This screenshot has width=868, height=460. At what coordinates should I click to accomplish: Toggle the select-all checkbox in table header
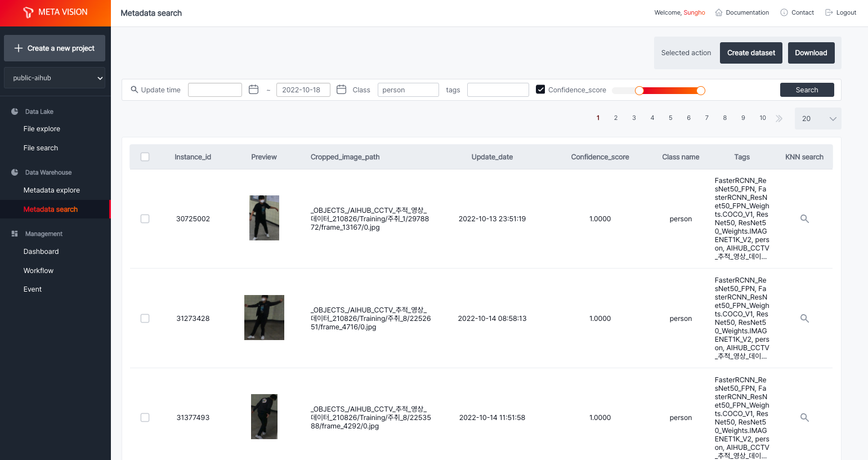(145, 157)
